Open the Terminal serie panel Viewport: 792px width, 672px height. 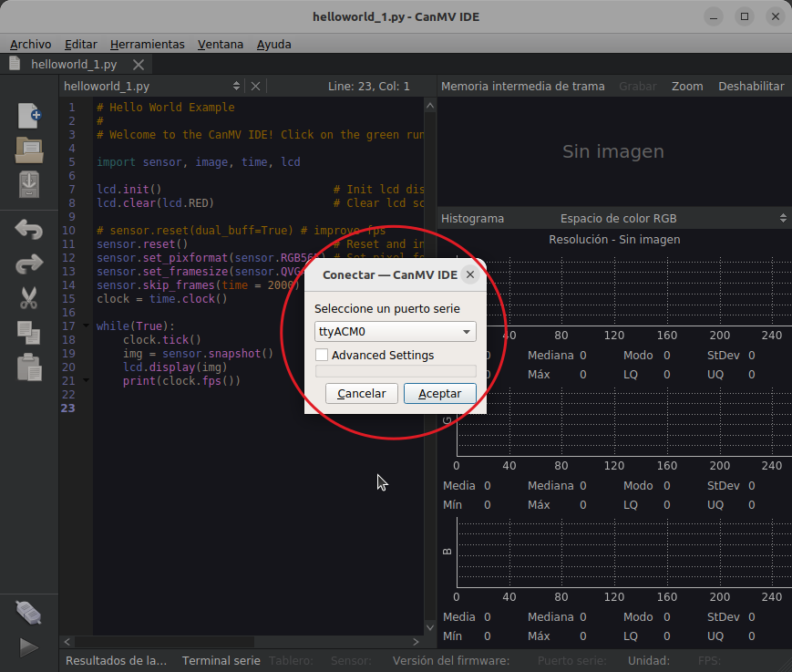(x=221, y=660)
